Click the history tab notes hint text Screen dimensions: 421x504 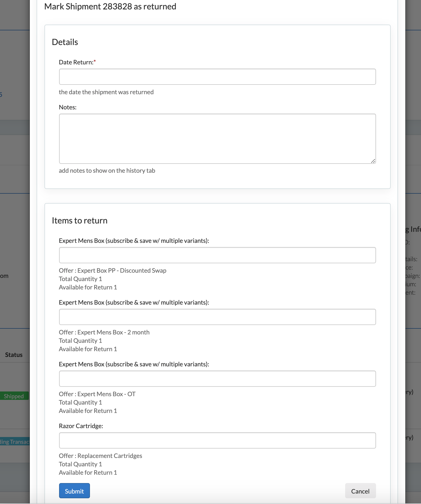pos(107,171)
